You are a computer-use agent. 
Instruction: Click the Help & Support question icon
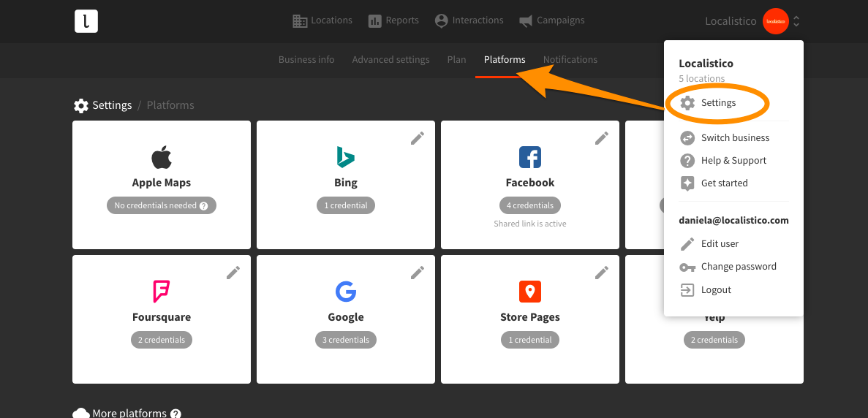coord(687,160)
